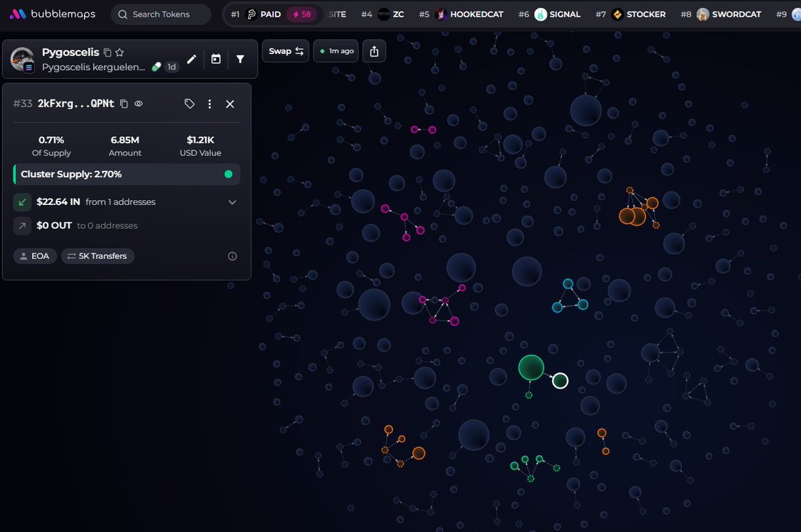This screenshot has width=801, height=532.
Task: Click the 1d age badge
Action: coord(172,67)
